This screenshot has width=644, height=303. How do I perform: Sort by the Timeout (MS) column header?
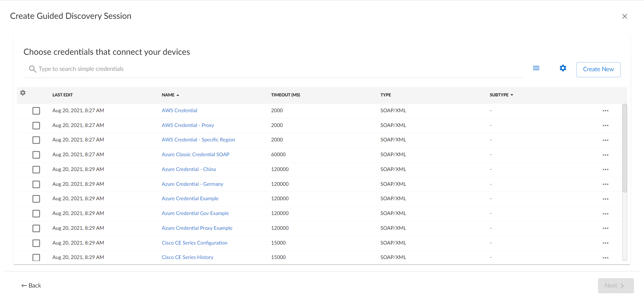click(285, 95)
